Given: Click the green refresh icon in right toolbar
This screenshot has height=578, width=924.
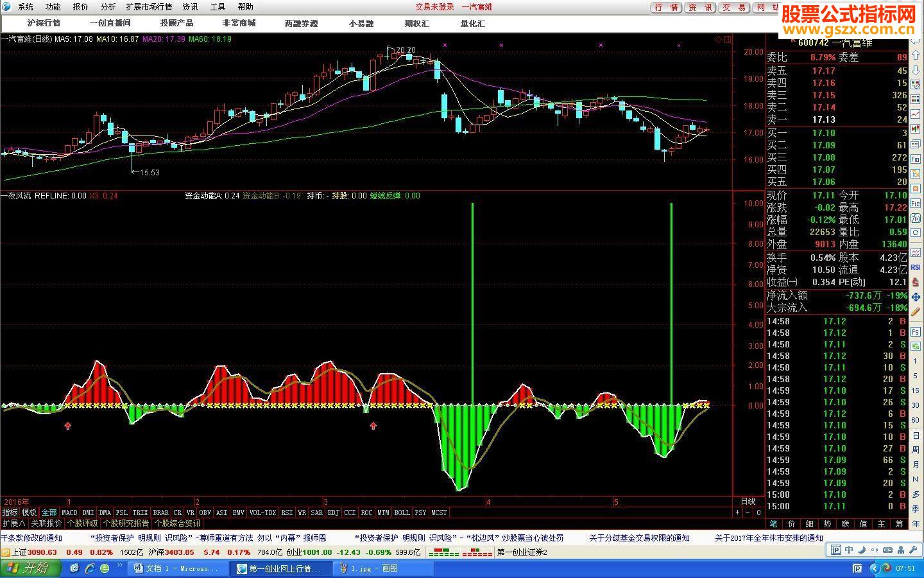Looking at the screenshot, I should (x=916, y=346).
